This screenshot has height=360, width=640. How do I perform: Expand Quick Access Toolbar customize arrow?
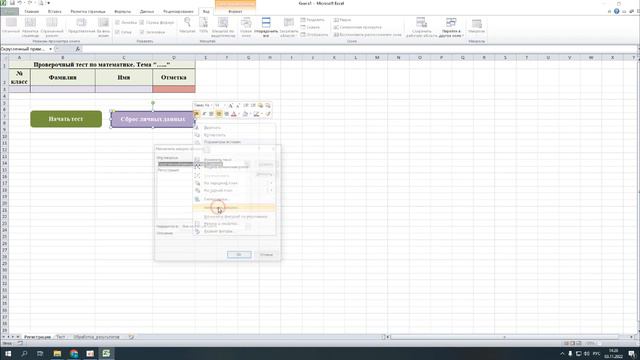coord(49,3)
